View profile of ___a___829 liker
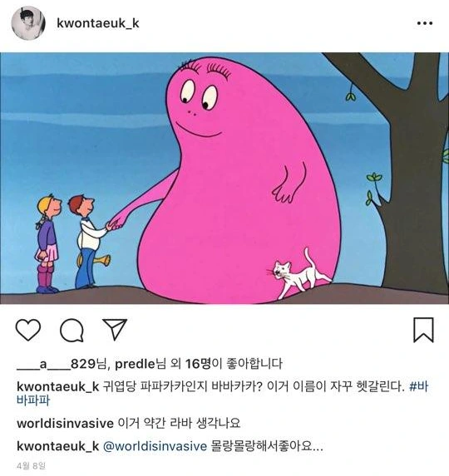This screenshot has width=449, height=476. [x=56, y=364]
